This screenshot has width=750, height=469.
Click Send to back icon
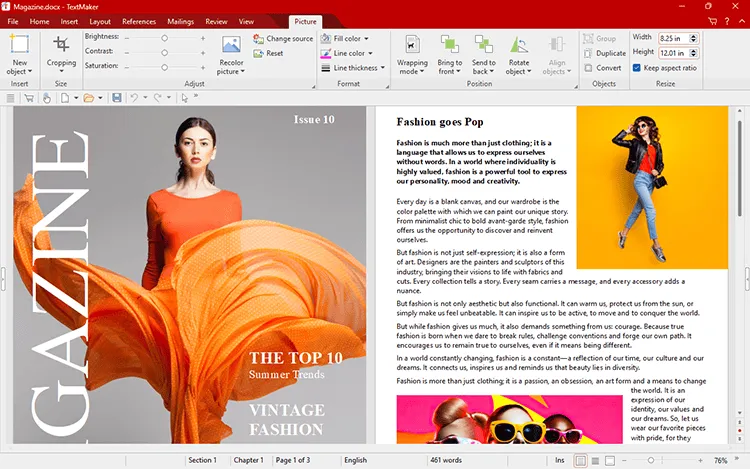click(x=484, y=45)
